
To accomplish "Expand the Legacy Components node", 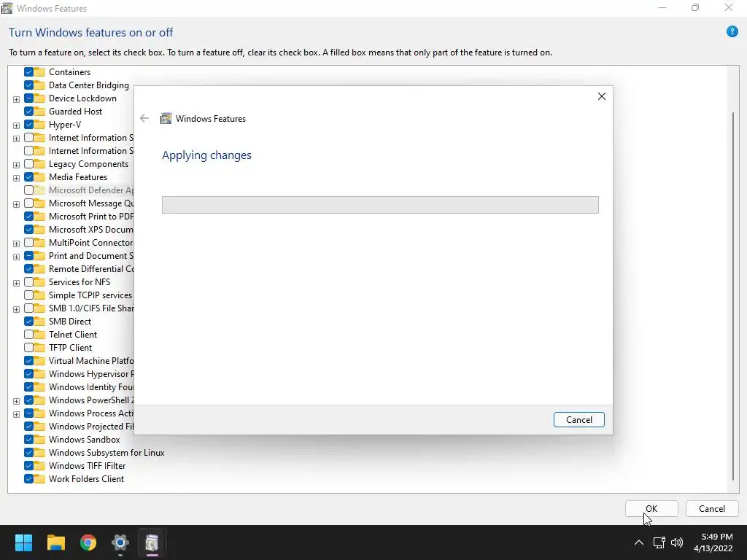I will tap(16, 165).
